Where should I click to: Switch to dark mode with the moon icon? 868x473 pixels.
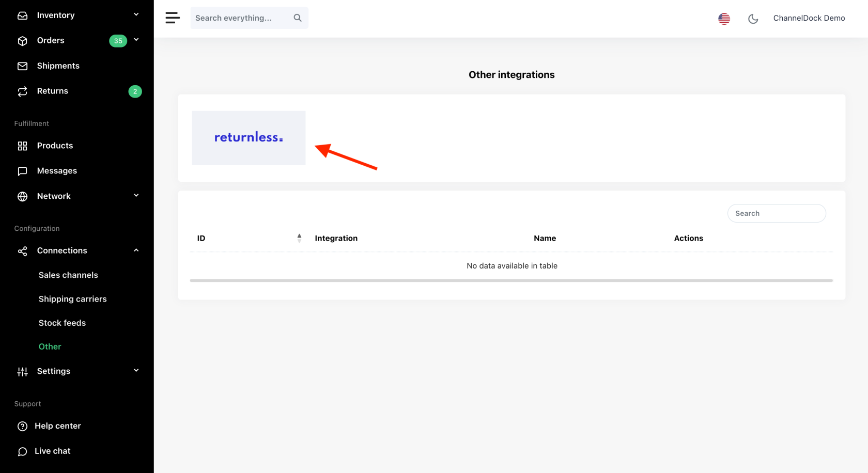753,19
